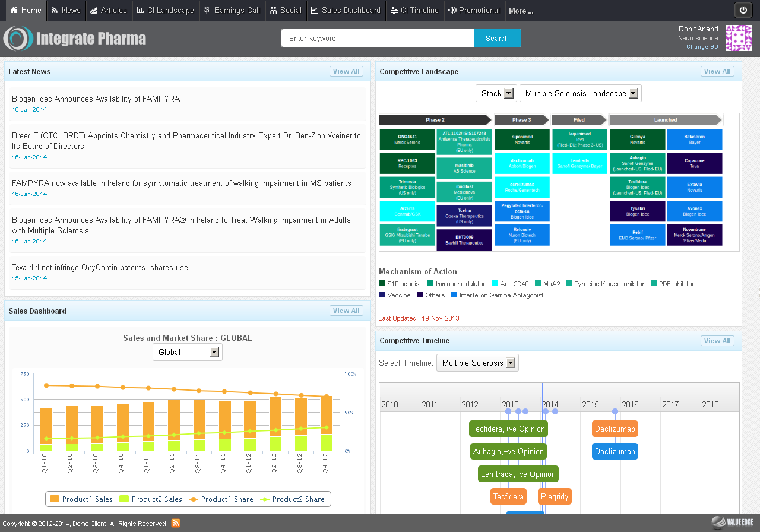Click the Tecfidera,+ve Opinion timeline event

(x=508, y=429)
